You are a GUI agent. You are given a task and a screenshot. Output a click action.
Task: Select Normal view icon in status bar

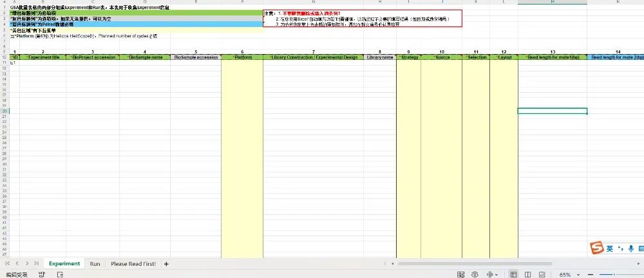click(x=513, y=274)
